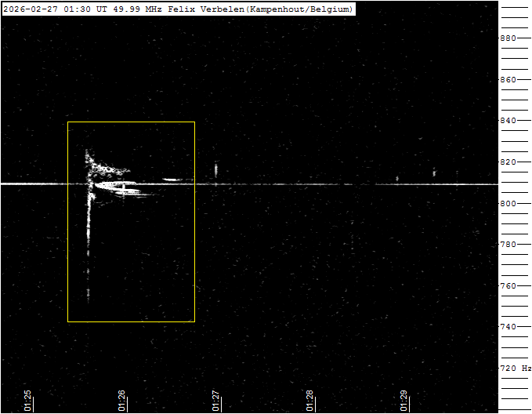Click the small faint echo above the carrier at 01:27
532x414 pixels.
[x=216, y=169]
